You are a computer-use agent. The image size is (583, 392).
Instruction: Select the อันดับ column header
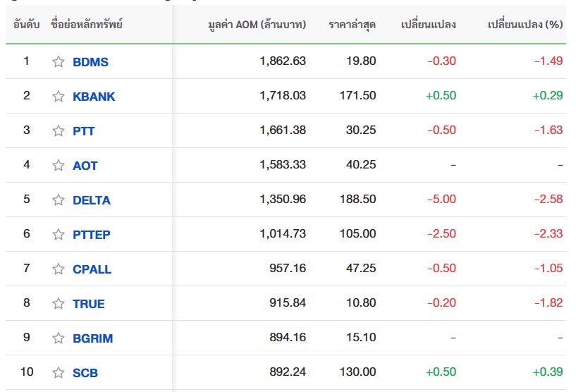pos(27,25)
